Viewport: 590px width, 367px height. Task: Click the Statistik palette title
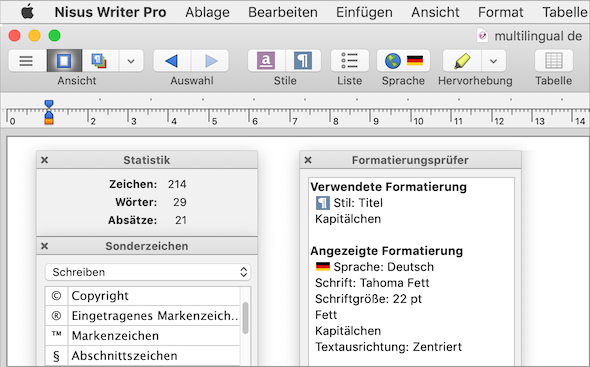(147, 160)
